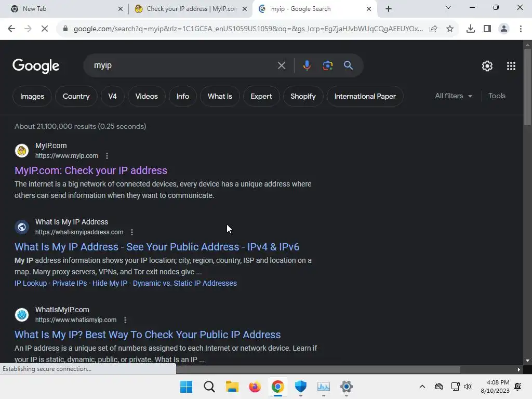Click in the Google search input field

(x=183, y=65)
